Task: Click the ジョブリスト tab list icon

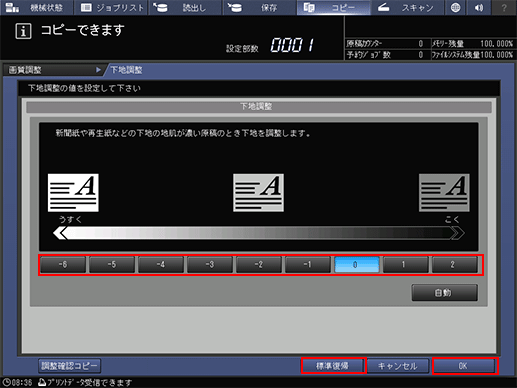Action: (x=86, y=7)
